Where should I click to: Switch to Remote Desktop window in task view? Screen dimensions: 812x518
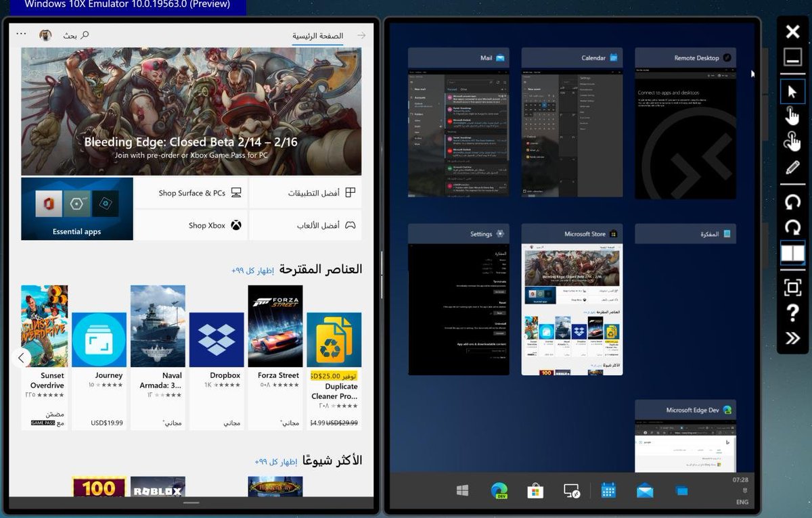tap(685, 123)
